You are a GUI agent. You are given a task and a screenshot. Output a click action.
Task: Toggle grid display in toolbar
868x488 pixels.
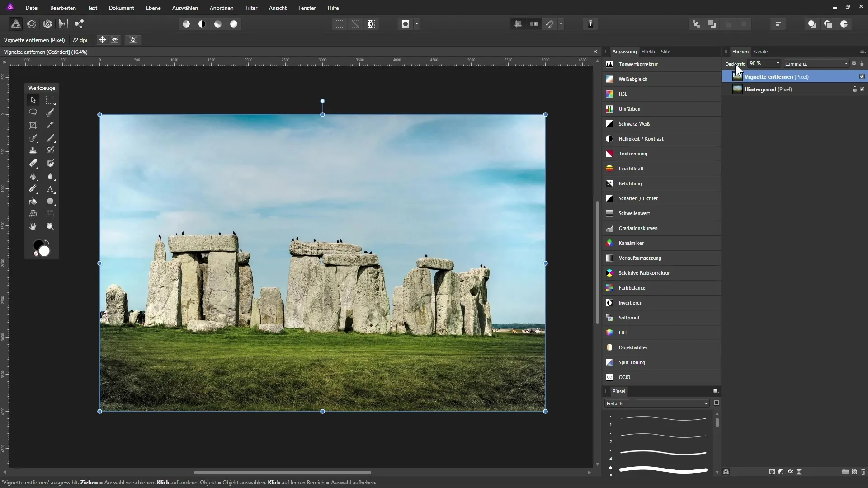[x=518, y=24]
